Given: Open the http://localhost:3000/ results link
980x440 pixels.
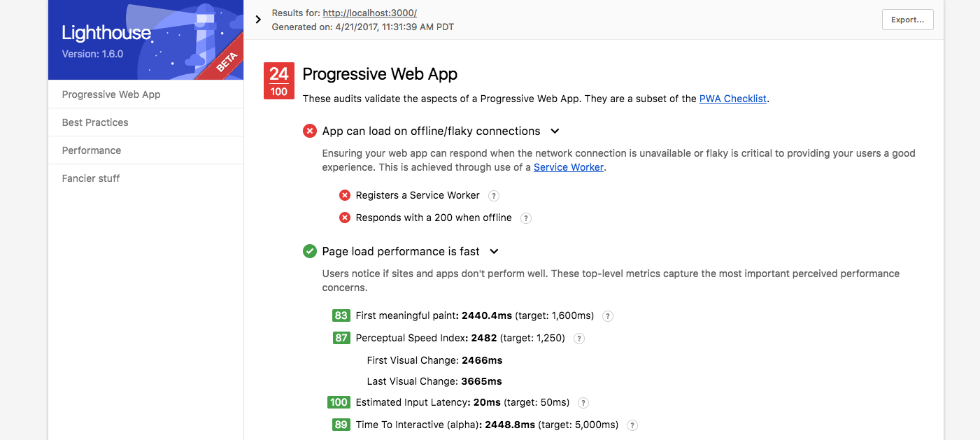Looking at the screenshot, I should point(369,13).
